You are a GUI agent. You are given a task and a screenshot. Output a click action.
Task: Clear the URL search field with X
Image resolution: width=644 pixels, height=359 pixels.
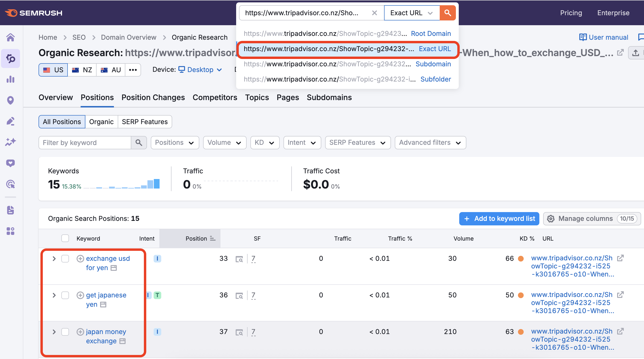(374, 13)
